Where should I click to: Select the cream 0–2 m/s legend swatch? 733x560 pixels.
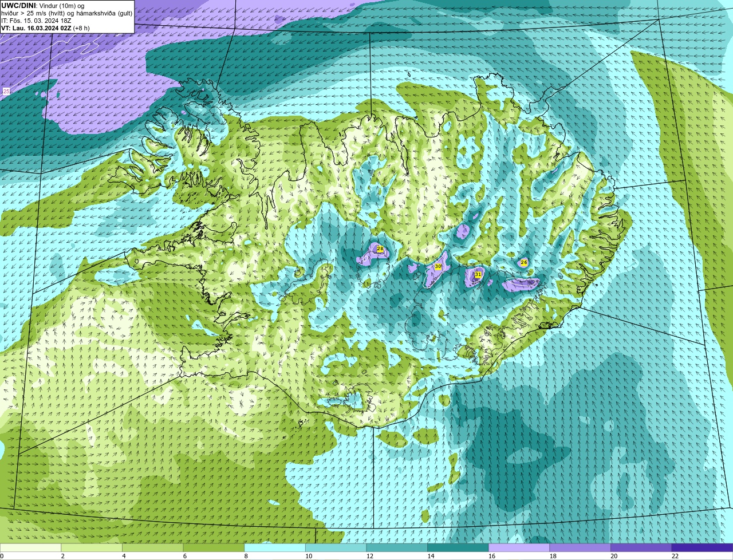pos(30,547)
